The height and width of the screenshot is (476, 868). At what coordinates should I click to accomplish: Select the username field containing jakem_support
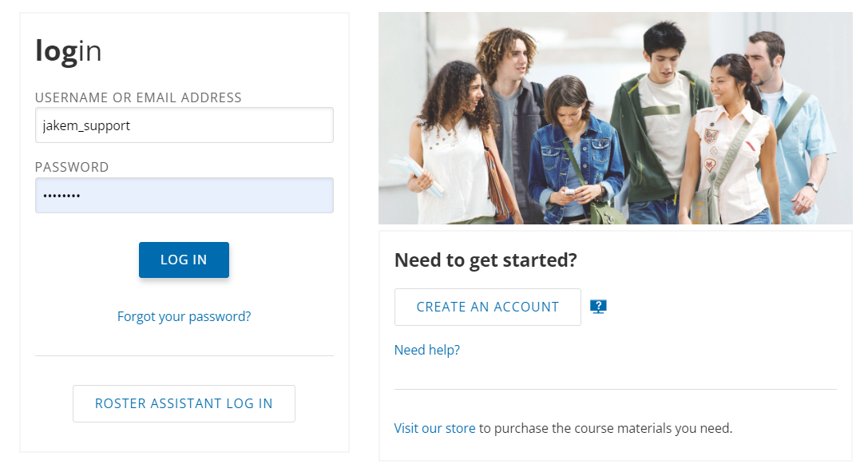(184, 125)
